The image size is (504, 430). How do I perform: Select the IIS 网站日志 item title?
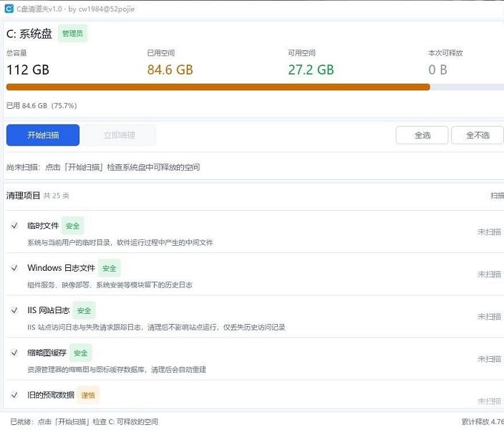click(49, 310)
